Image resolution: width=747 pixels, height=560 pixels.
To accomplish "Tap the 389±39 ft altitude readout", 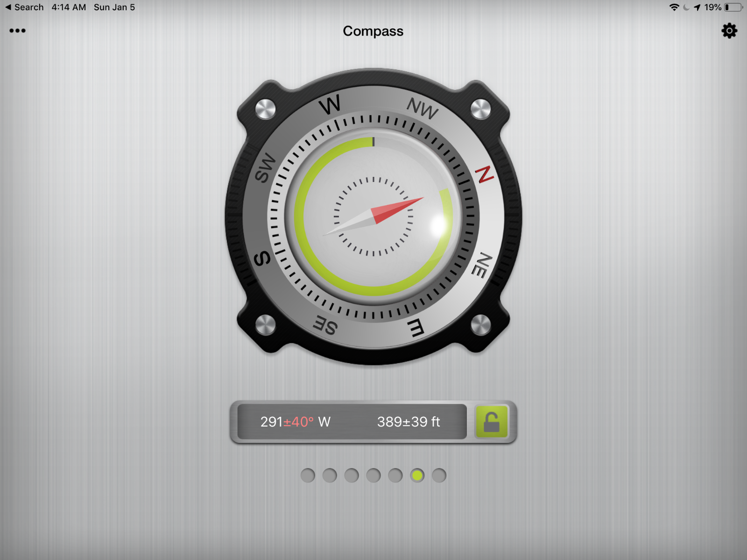I will click(409, 422).
